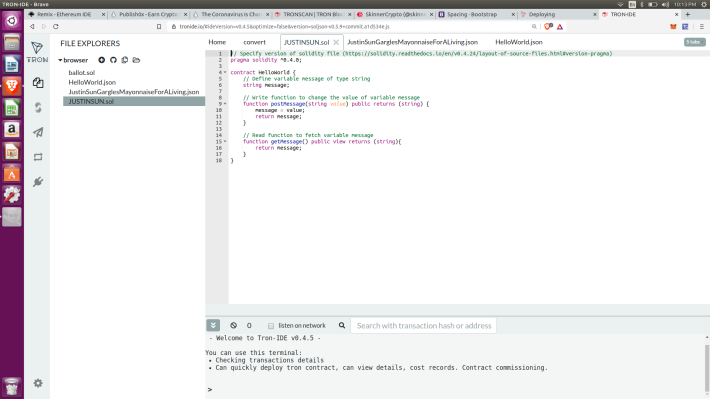Open Amazon from the Ubuntu dock
The image size is (710, 399).
[x=12, y=130]
